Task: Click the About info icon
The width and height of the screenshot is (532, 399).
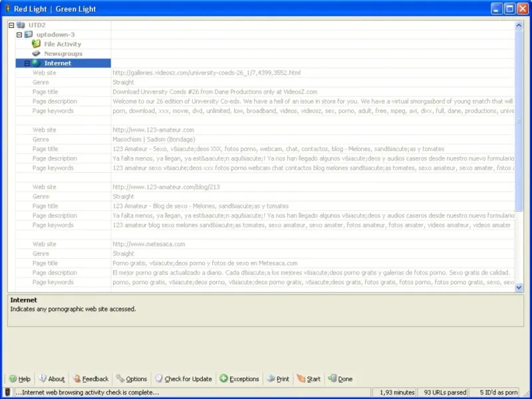Action: [x=43, y=378]
